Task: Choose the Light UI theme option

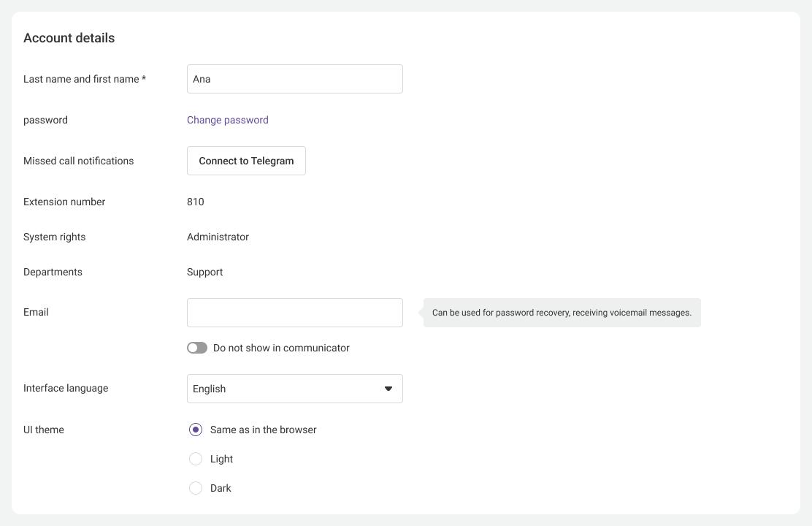Action: point(196,459)
